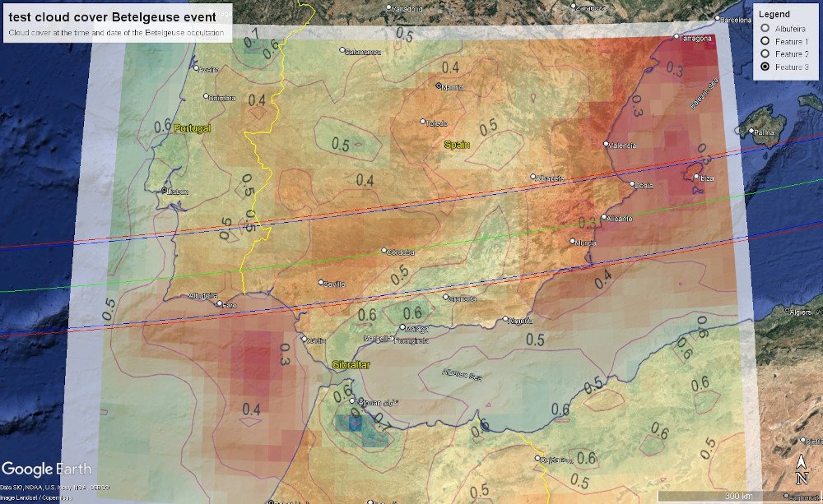Screen dimensions: 823x504
Task: Click the yellow Gibraltar label
Action: (351, 364)
